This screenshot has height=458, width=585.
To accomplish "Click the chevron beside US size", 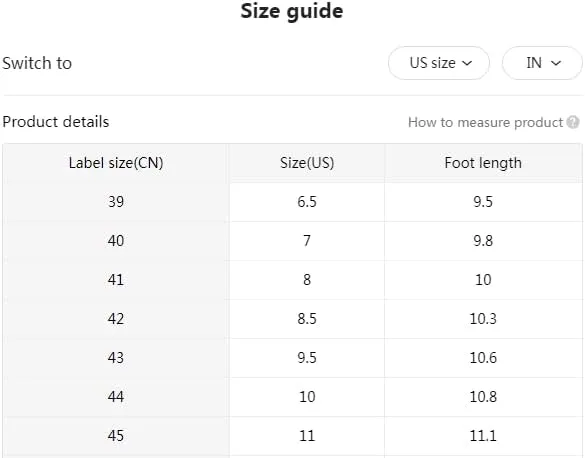I will pyautogui.click(x=467, y=63).
